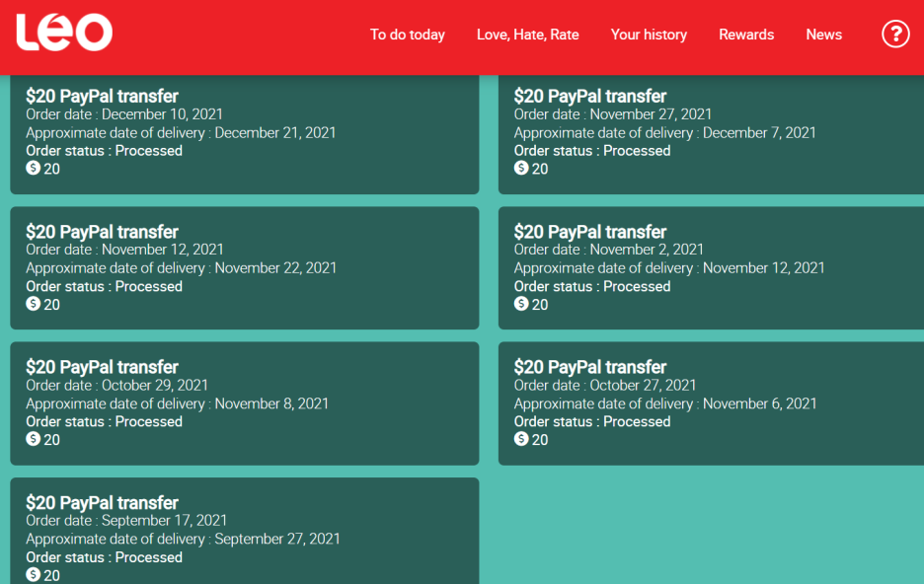Click Order status Processed in October 29 card
This screenshot has width=924, height=584.
(x=105, y=421)
